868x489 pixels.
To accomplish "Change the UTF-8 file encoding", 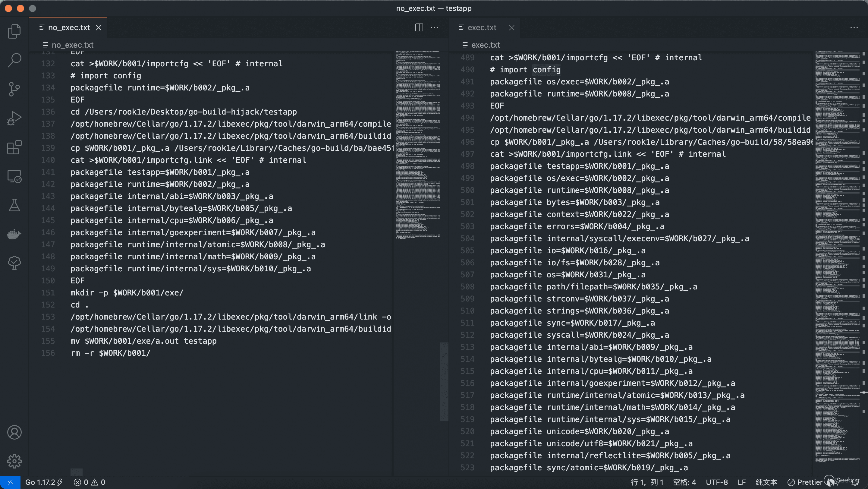I will pos(717,482).
